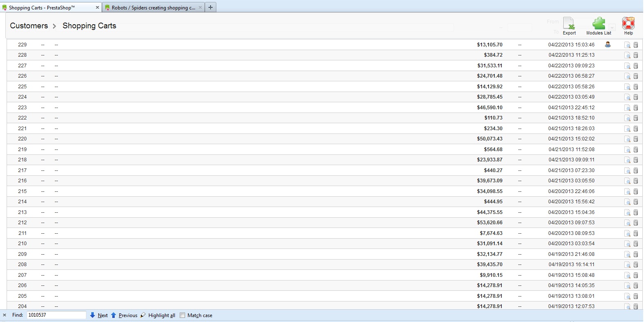
Task: Delete cart 217 using trash icon
Action: (636, 170)
